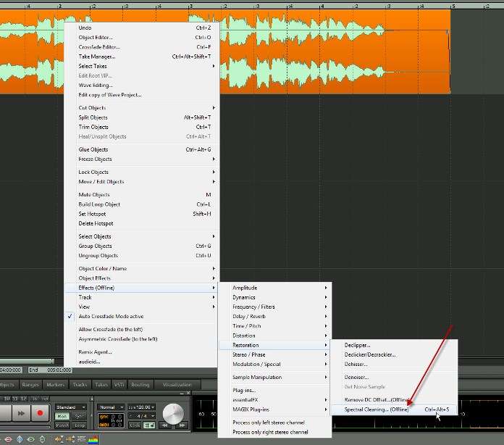This screenshot has height=445, width=504.
Task: Toggle the Click metronome button
Action: pos(135,425)
